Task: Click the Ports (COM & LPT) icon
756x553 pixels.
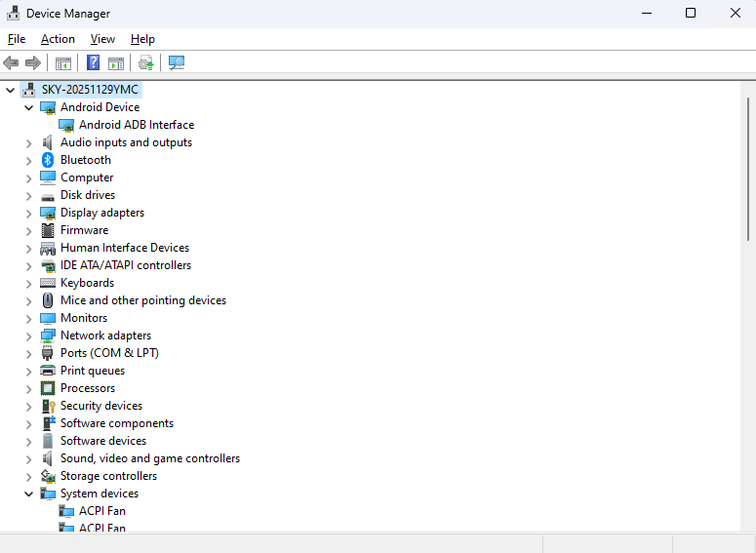Action: (47, 353)
